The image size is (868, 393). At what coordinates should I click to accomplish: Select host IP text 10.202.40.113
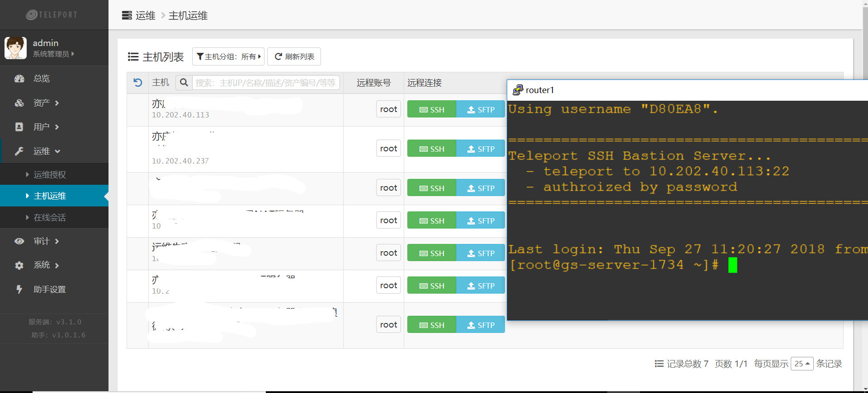(180, 115)
